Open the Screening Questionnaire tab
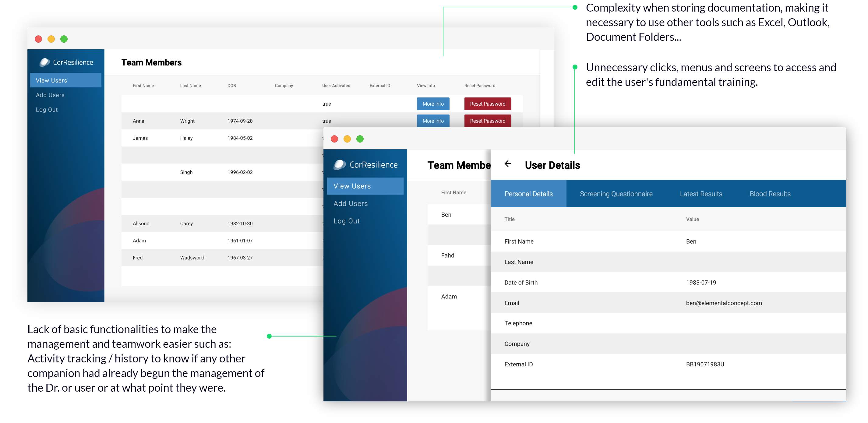The height and width of the screenshot is (423, 868). coord(616,194)
